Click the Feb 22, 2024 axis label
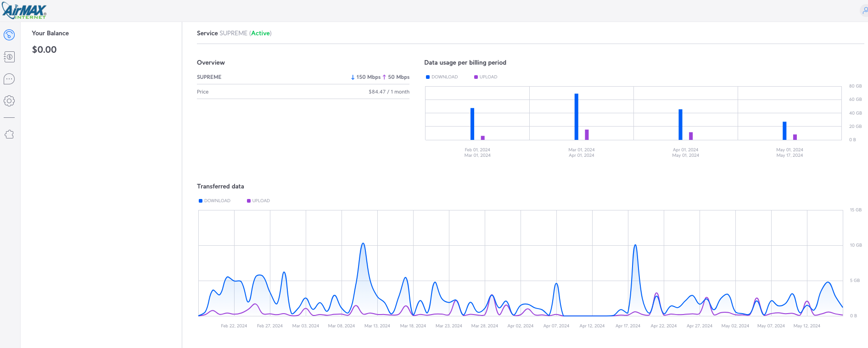Viewport: 868px width, 348px height. [234, 326]
